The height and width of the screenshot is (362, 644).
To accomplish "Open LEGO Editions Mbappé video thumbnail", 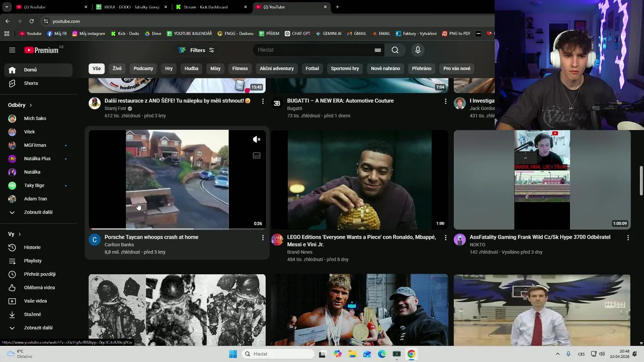I will coord(359,179).
